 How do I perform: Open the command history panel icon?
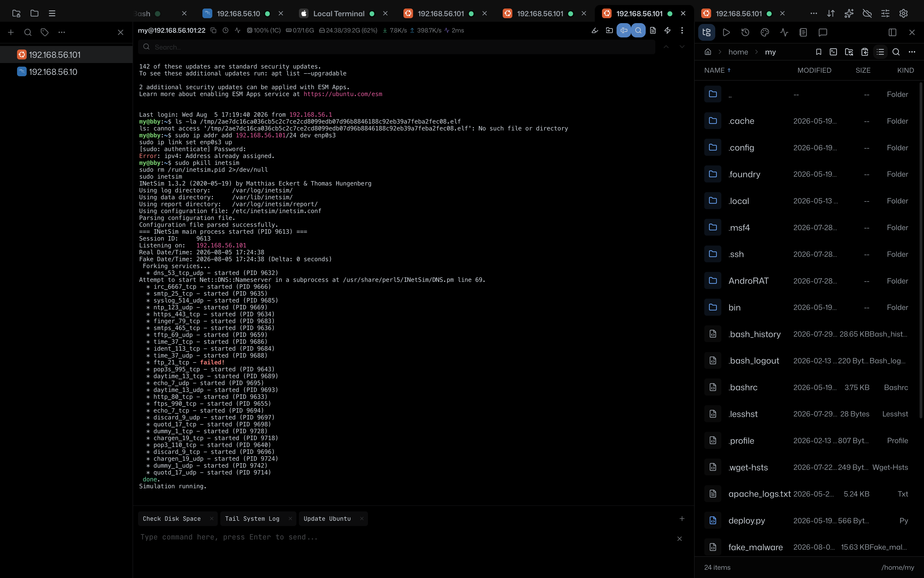click(745, 32)
